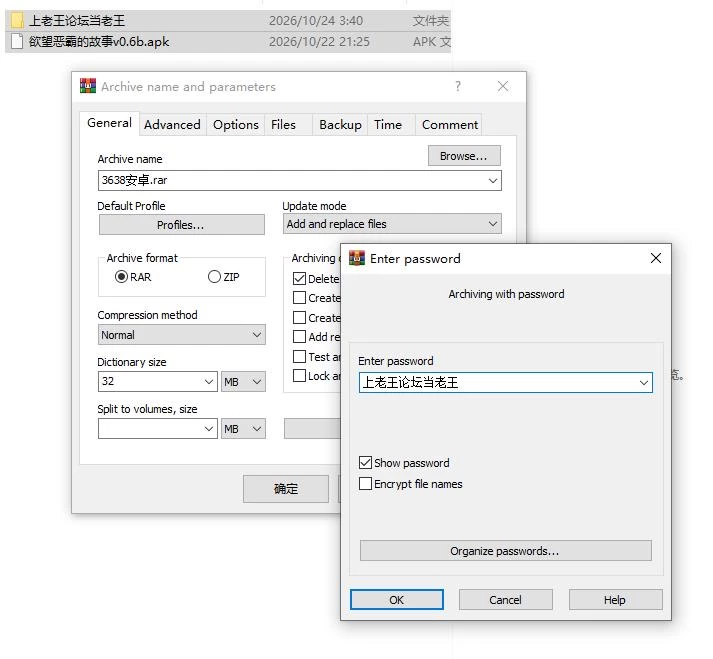Toggle the Show password checkbox
Viewport: 713px width, 659px height.
[365, 463]
